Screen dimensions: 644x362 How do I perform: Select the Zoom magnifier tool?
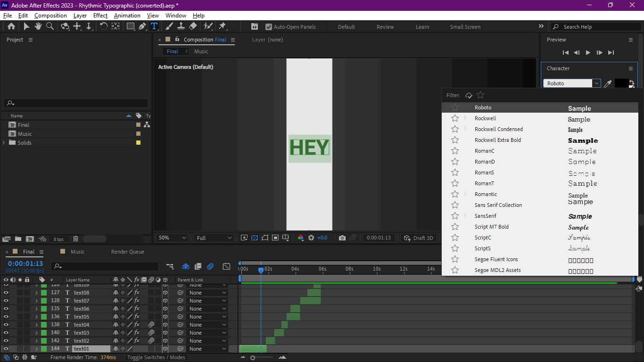(x=50, y=26)
